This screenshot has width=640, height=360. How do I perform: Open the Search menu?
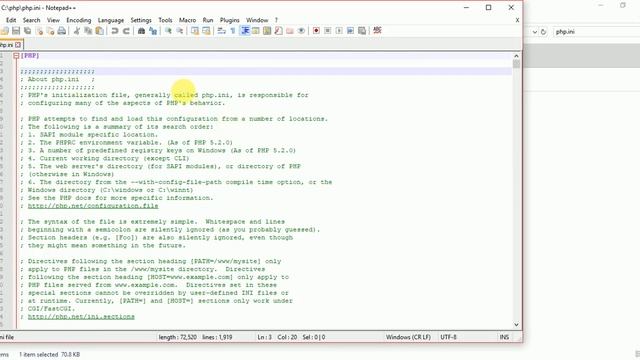[x=31, y=20]
